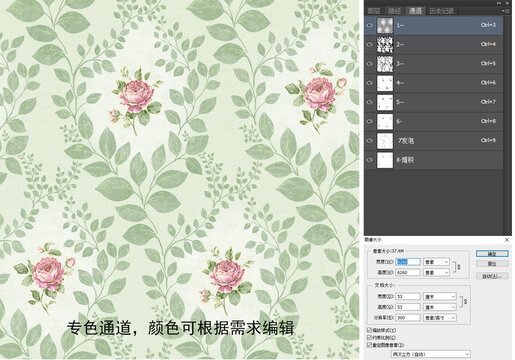Hide channel 6 using the eye icon
The width and height of the screenshot is (515, 360).
click(x=369, y=121)
